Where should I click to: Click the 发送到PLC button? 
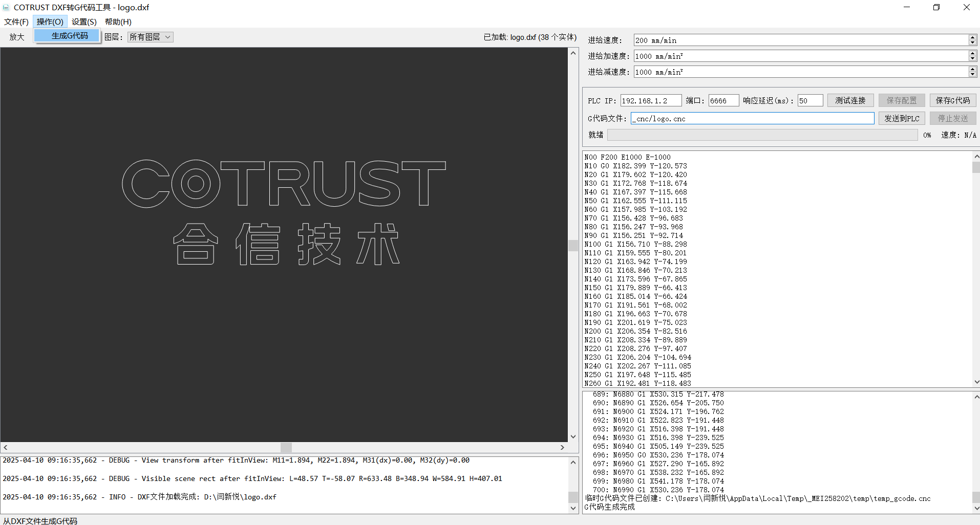(902, 118)
